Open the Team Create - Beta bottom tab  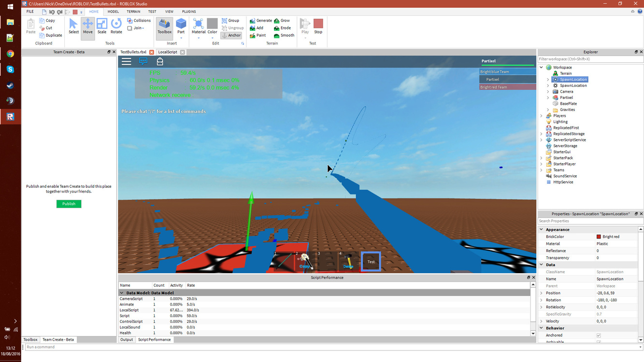pyautogui.click(x=58, y=340)
